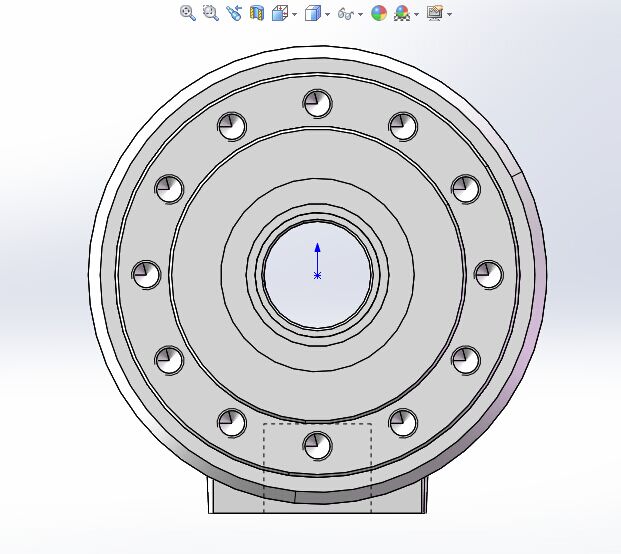Expand the View Settings dropdown arrow

click(x=449, y=14)
